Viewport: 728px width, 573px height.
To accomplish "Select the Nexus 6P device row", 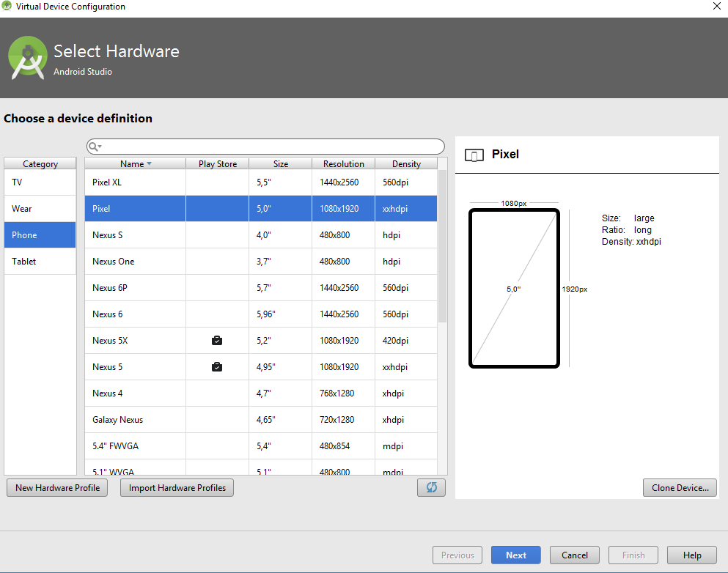I will pyautogui.click(x=261, y=288).
